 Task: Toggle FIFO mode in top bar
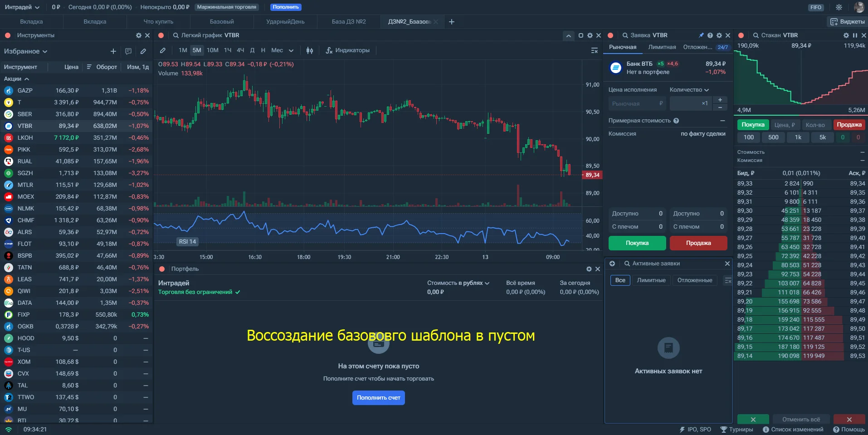[816, 7]
